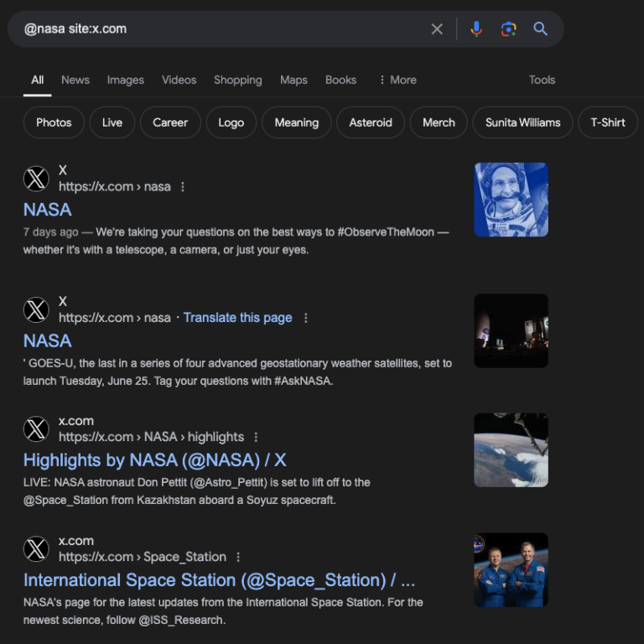Click the Translate this page link
The width and height of the screenshot is (644, 644).
click(x=237, y=318)
